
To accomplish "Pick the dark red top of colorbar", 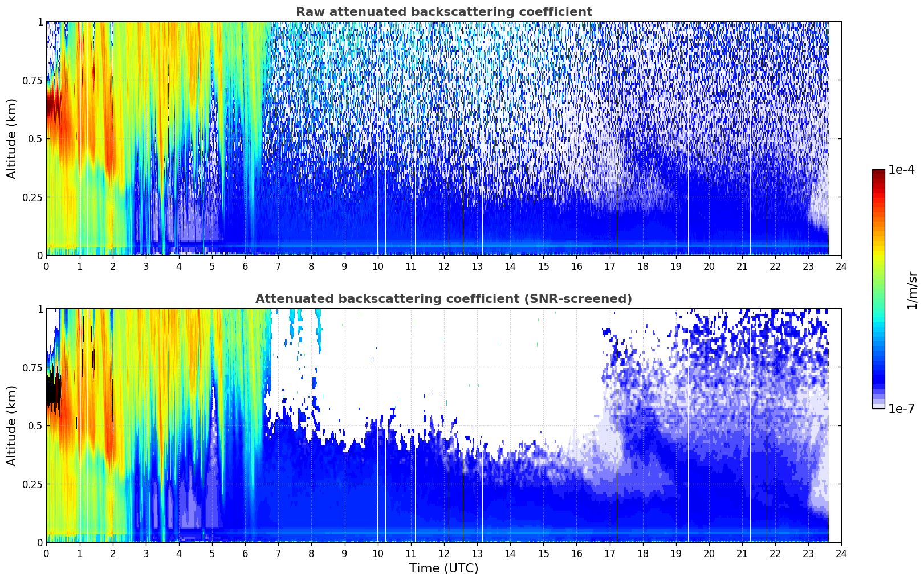I will tap(878, 174).
